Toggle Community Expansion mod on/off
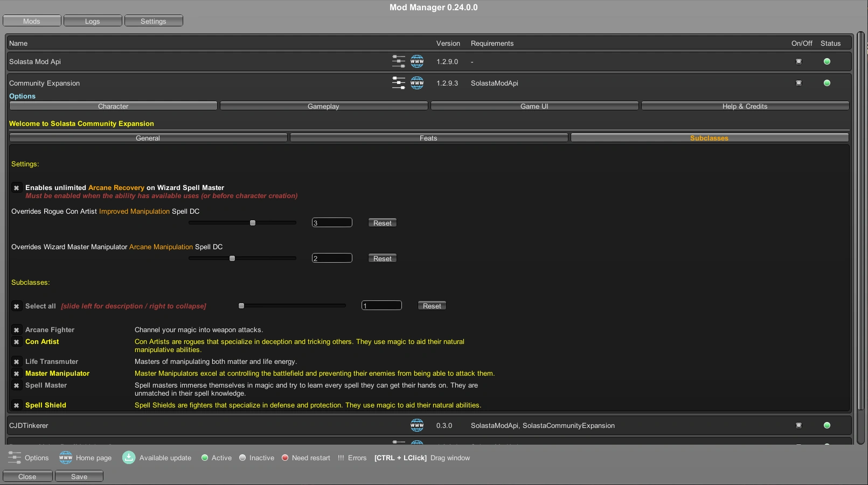The height and width of the screenshot is (485, 868). coord(798,83)
